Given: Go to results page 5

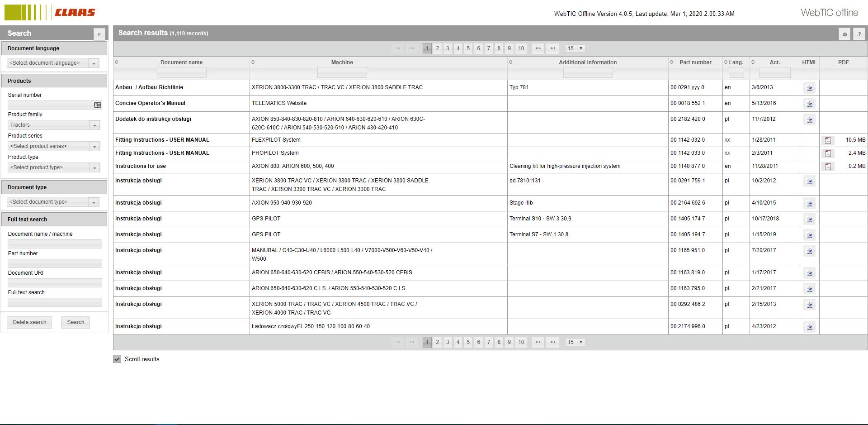Looking at the screenshot, I should tap(468, 48).
